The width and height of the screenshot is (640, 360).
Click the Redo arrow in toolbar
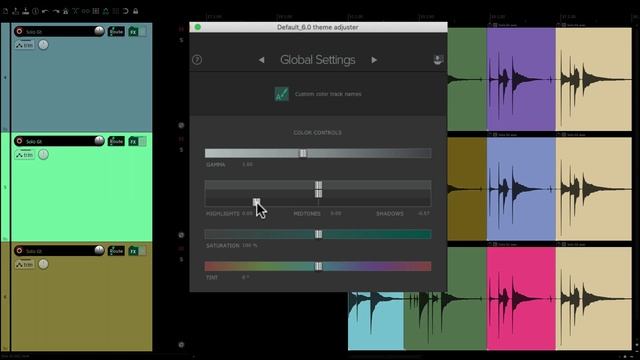[x=56, y=11]
